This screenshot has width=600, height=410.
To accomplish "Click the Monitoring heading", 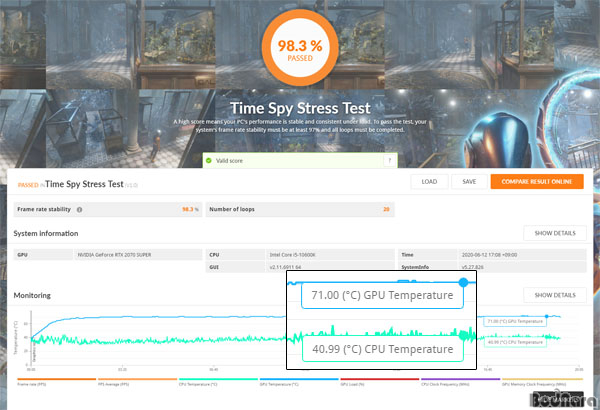I will (x=32, y=296).
